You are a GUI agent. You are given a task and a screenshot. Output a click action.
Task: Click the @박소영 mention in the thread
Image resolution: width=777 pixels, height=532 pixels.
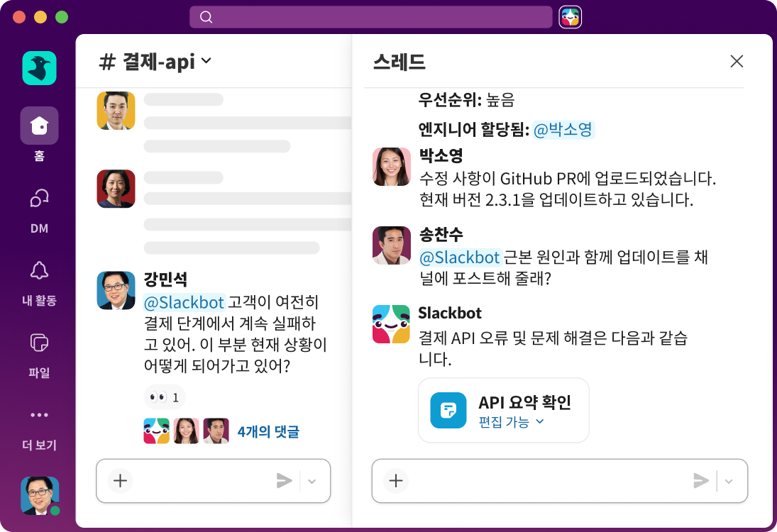563,130
